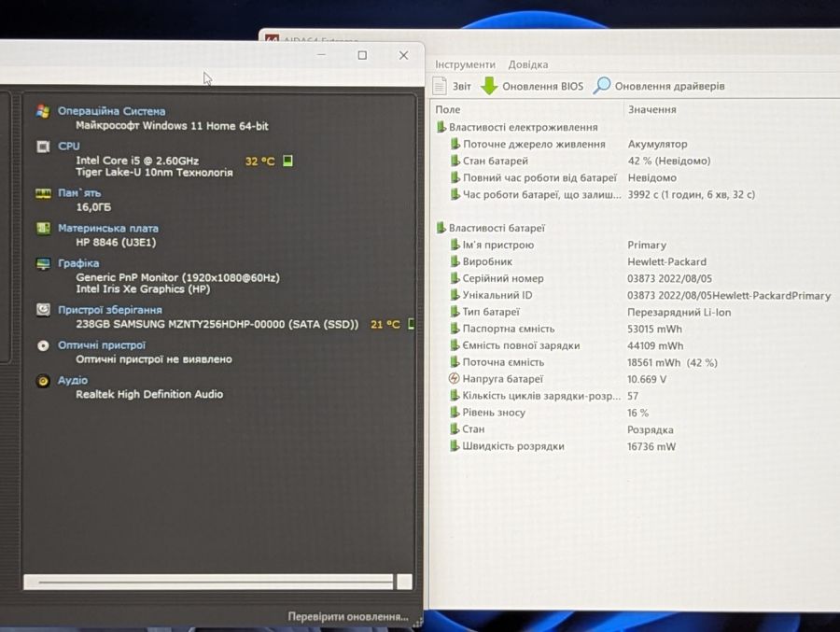Click icon beside Тип батареї row

pyautogui.click(x=455, y=312)
